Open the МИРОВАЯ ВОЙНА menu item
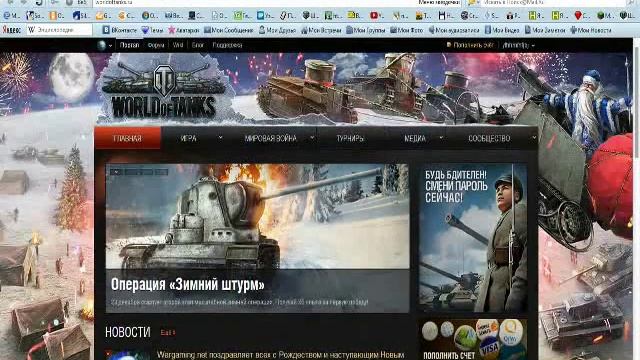Image resolution: width=640 pixels, height=360 pixels. click(x=271, y=138)
